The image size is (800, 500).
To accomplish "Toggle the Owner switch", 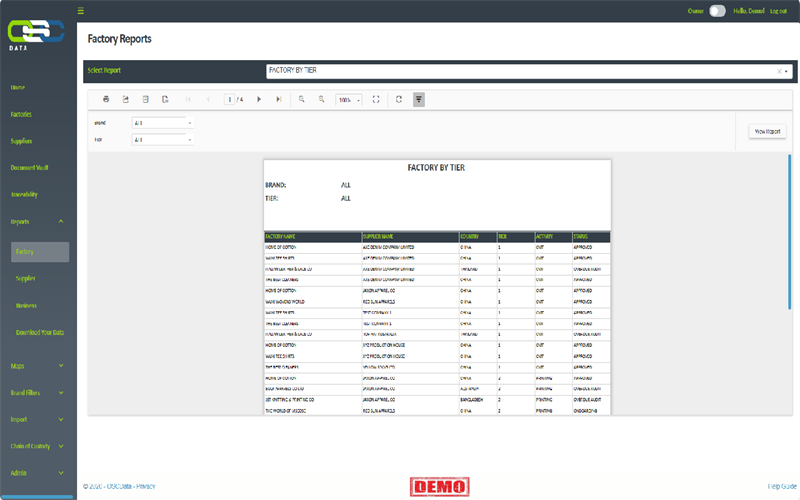I will 717,11.
